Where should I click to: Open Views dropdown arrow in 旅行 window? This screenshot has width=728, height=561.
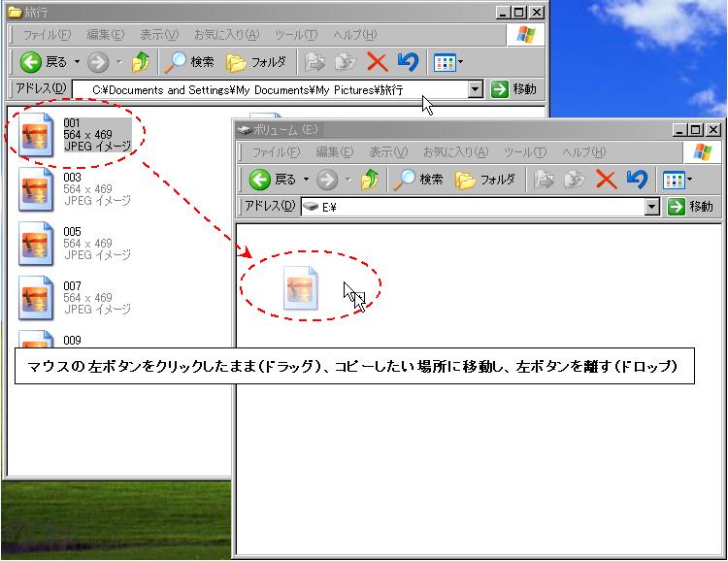click(x=460, y=62)
